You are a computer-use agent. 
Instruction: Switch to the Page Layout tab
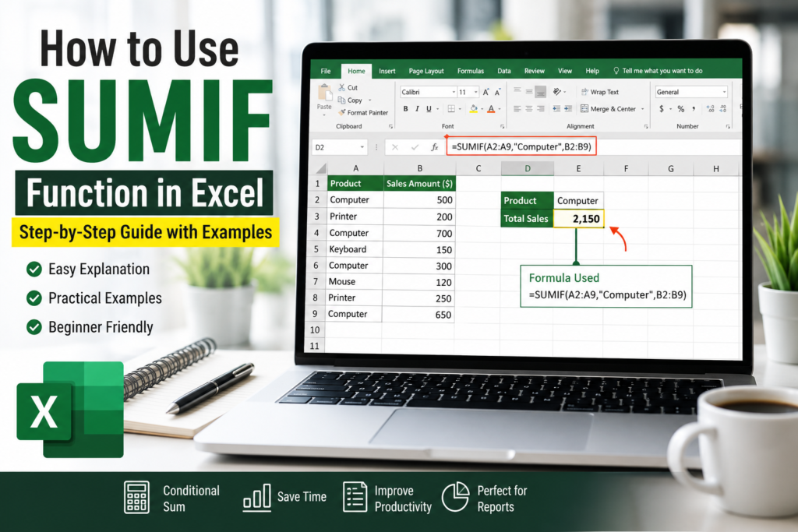[426, 71]
